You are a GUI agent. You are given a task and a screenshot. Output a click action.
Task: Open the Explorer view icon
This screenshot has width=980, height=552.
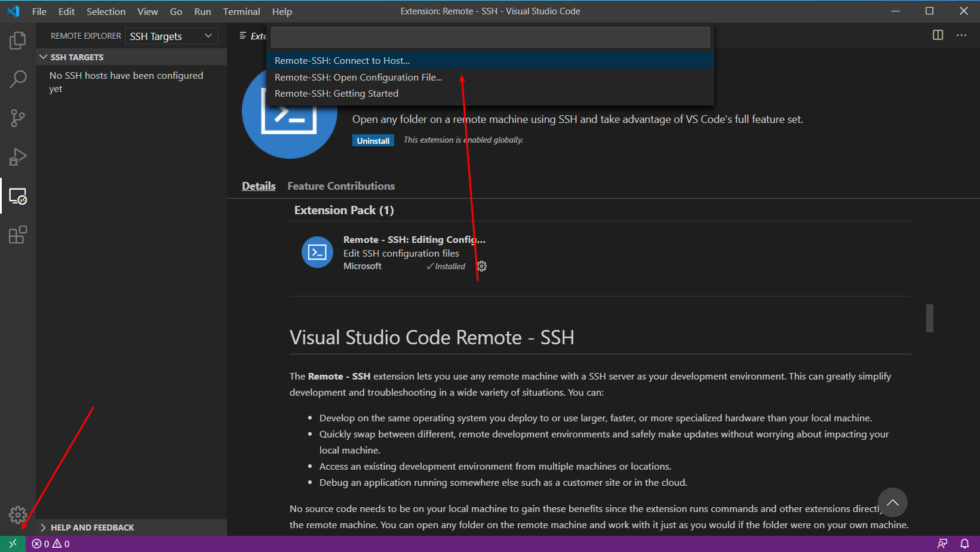click(x=17, y=40)
